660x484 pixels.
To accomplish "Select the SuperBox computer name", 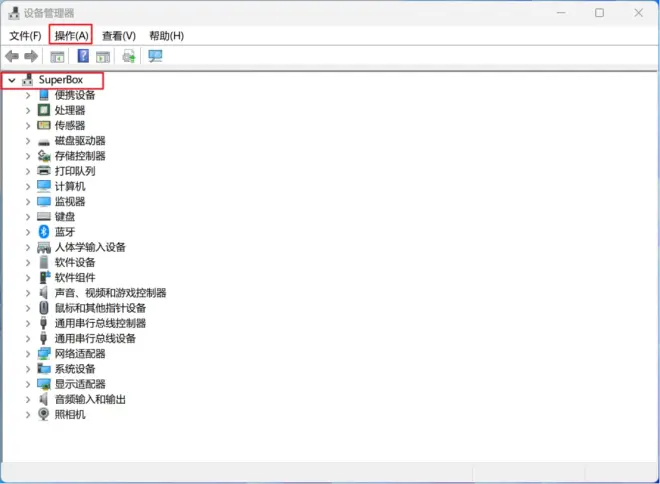I will tap(61, 80).
